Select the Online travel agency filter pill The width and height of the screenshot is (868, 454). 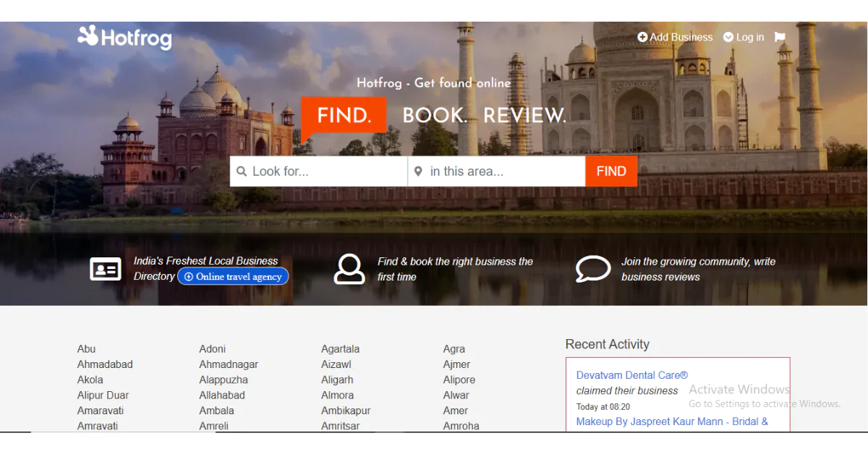pyautogui.click(x=233, y=276)
